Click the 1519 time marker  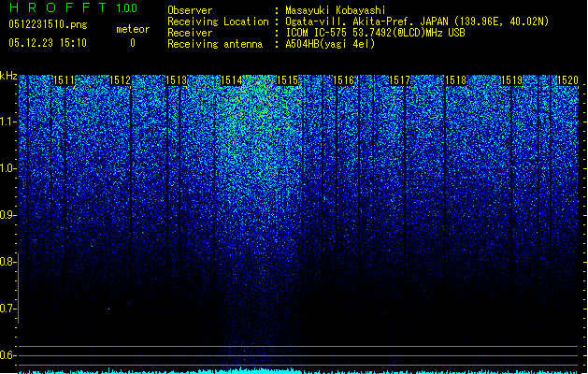tap(512, 80)
